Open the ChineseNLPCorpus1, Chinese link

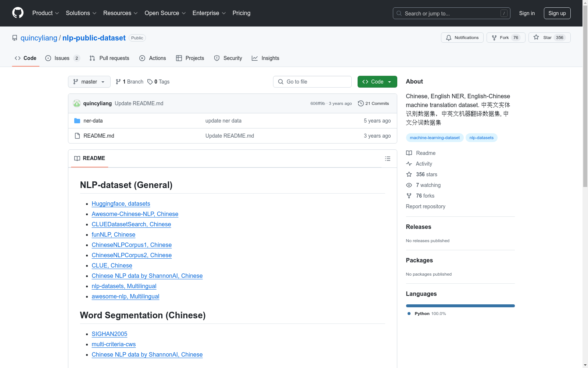[x=132, y=245]
